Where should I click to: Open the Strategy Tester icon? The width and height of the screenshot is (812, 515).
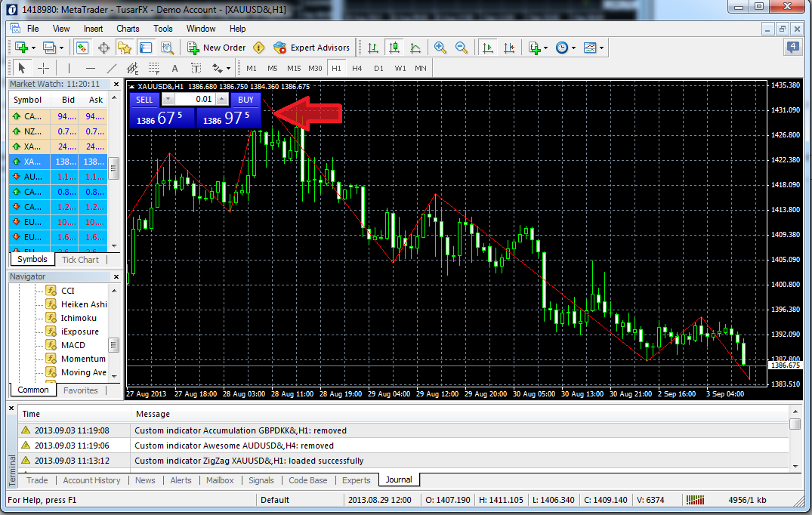click(167, 48)
